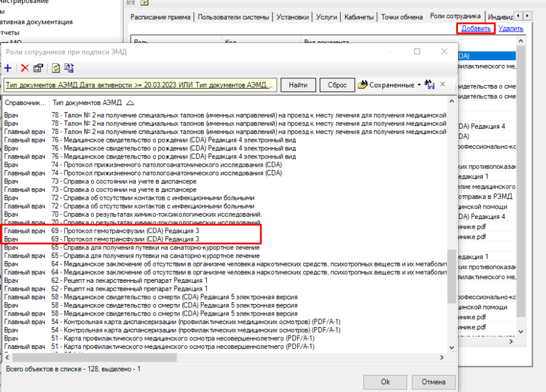546x392 pixels.
Task: Click the Сброс button
Action: click(x=337, y=85)
